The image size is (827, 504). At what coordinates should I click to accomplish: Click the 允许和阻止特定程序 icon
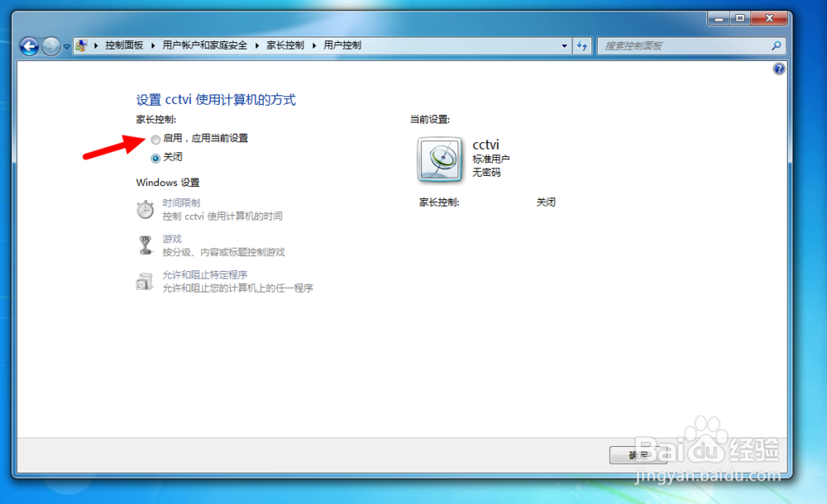pyautogui.click(x=145, y=281)
